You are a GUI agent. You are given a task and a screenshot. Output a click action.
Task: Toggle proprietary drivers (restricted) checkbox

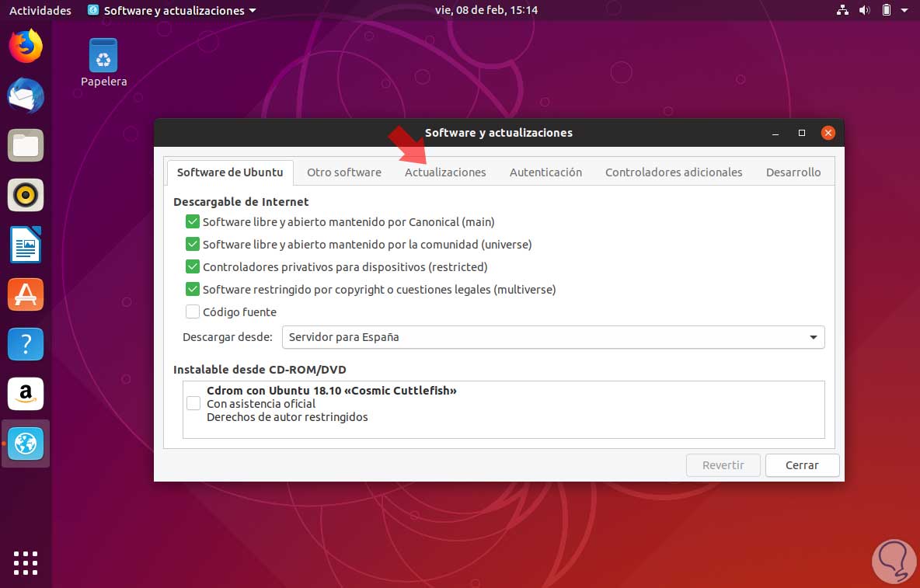click(x=193, y=266)
